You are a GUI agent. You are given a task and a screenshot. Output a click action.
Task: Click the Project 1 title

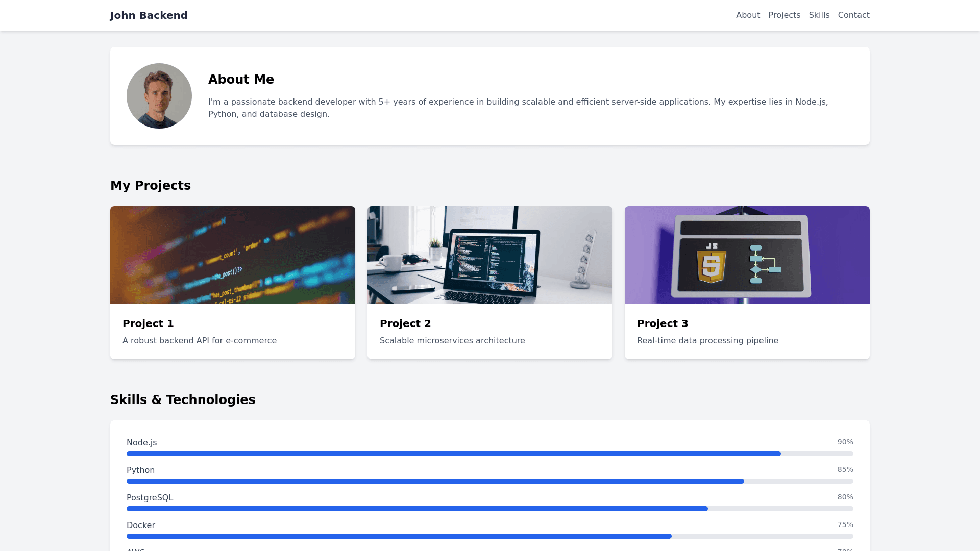tap(148, 323)
